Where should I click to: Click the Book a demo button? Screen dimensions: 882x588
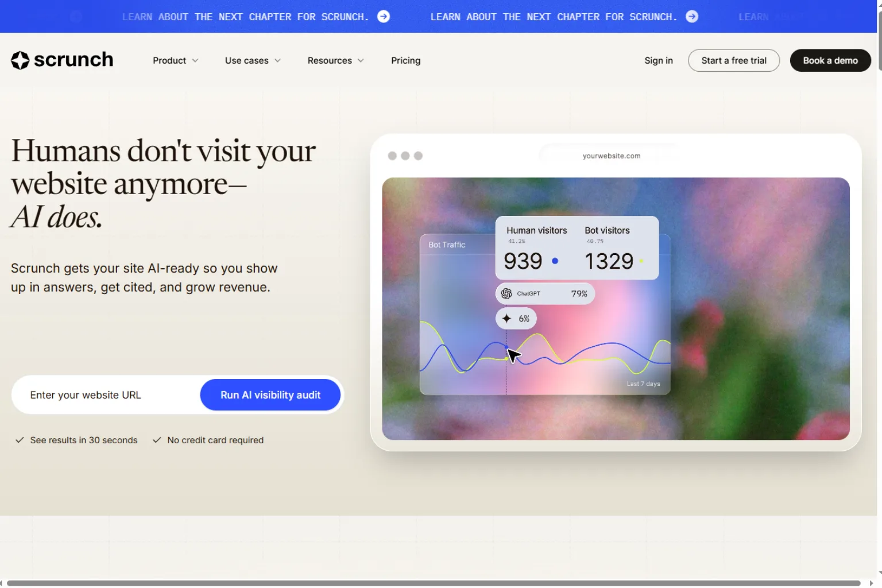(830, 60)
